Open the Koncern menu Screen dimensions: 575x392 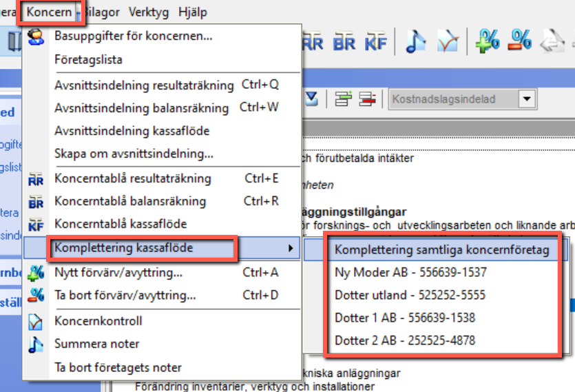tap(49, 12)
